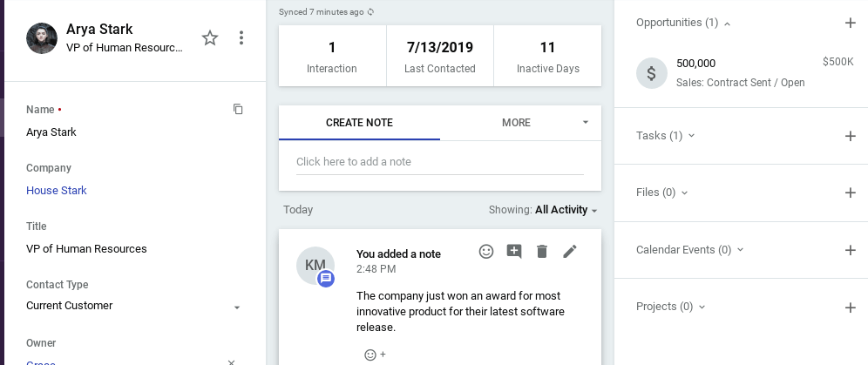Delete the added note
Screen dimensions: 868x365
[542, 252]
